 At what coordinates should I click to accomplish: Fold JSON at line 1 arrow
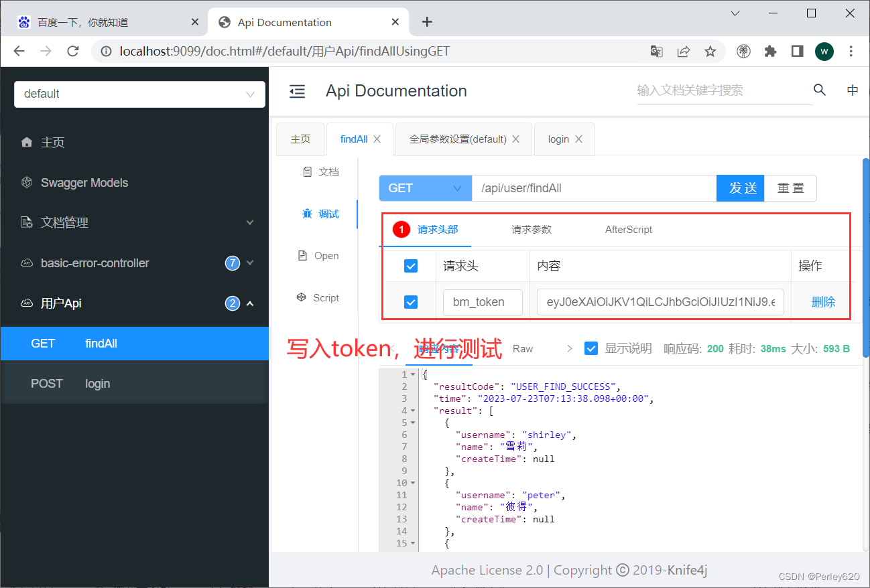tap(414, 374)
